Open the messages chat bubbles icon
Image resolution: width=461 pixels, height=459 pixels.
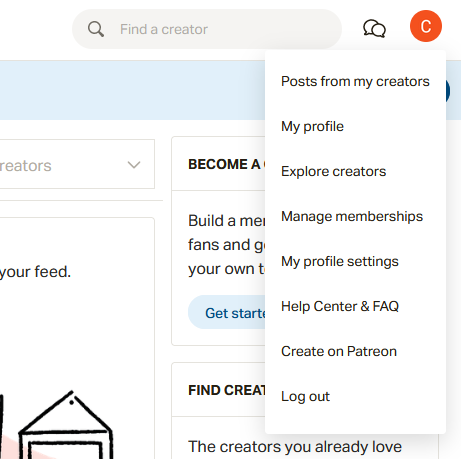tap(374, 29)
